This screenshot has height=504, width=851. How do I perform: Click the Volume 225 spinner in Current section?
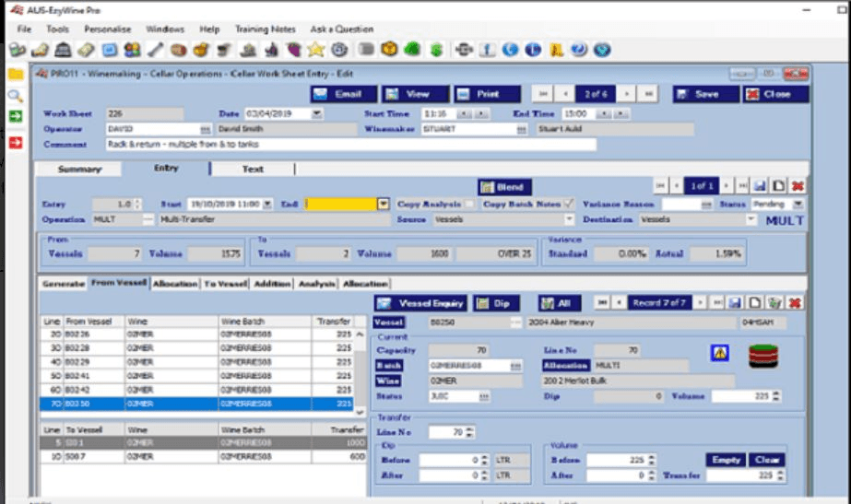[776, 396]
